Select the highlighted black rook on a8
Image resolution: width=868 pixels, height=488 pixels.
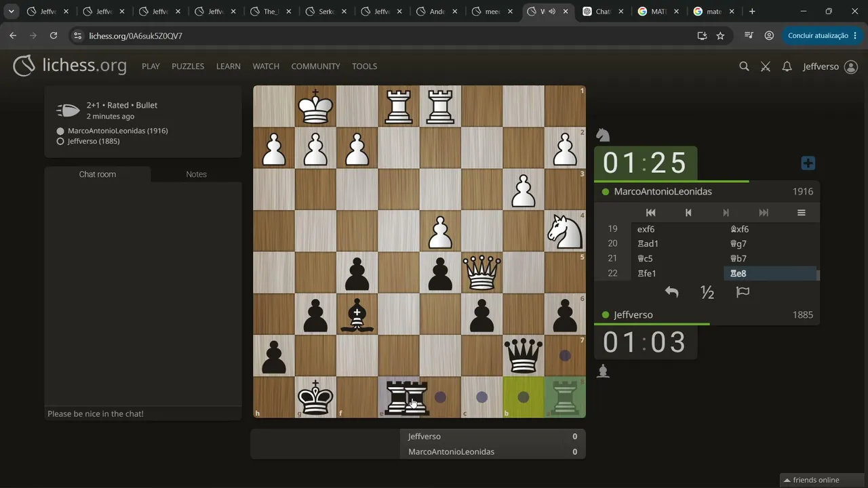pos(565,397)
